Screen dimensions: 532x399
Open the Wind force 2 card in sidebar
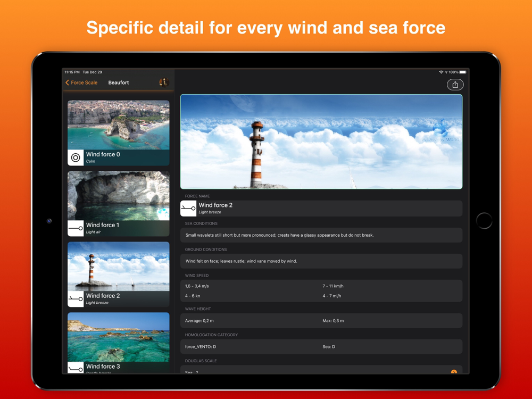pyautogui.click(x=119, y=275)
